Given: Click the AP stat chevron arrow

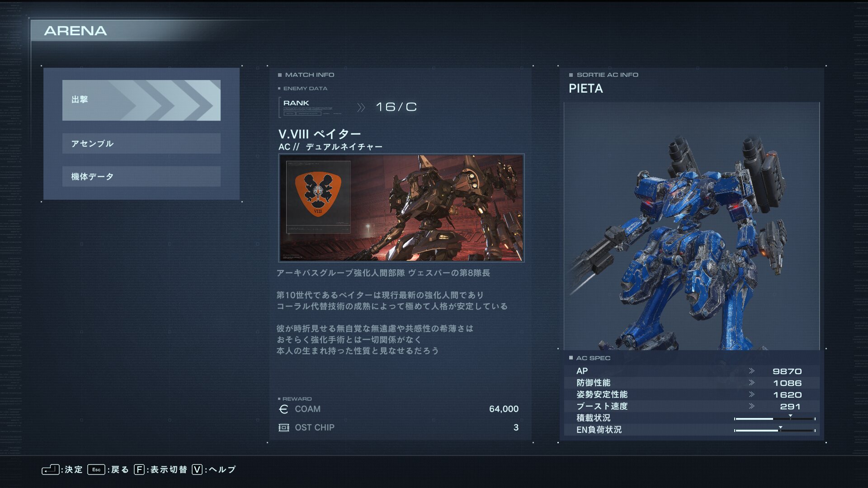Looking at the screenshot, I should pos(751,371).
